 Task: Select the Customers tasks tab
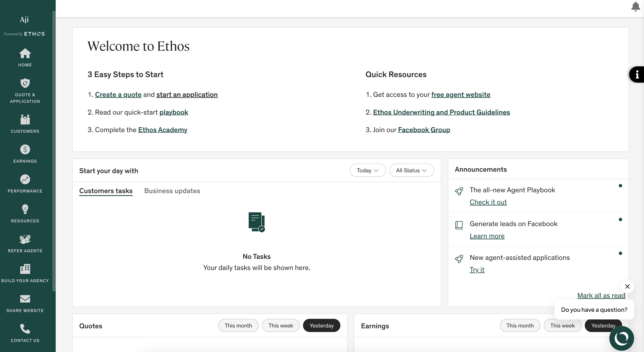pos(106,191)
